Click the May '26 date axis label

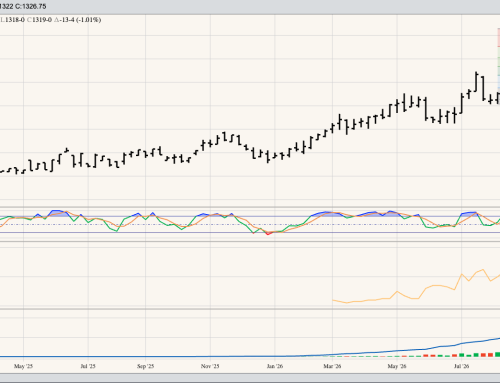coord(397,366)
